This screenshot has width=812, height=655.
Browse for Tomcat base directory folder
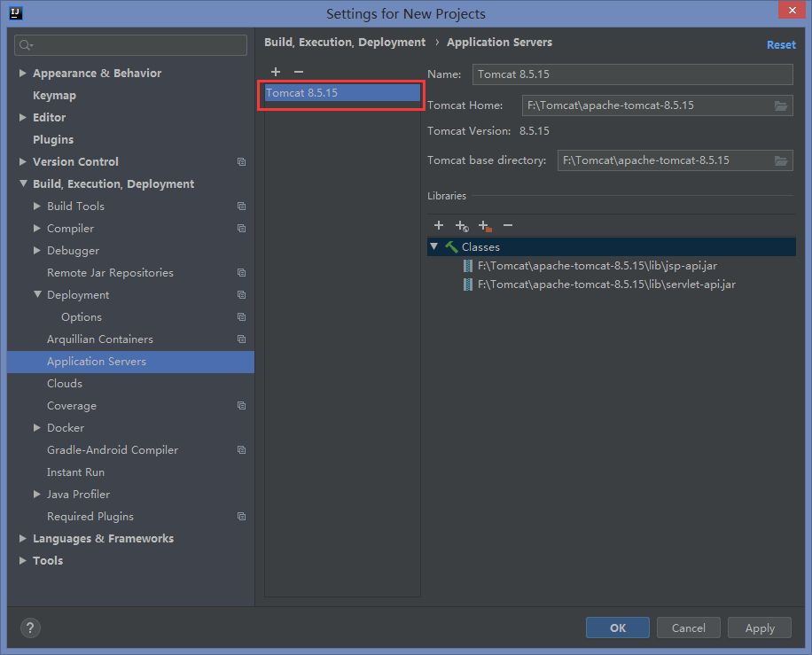(781, 160)
